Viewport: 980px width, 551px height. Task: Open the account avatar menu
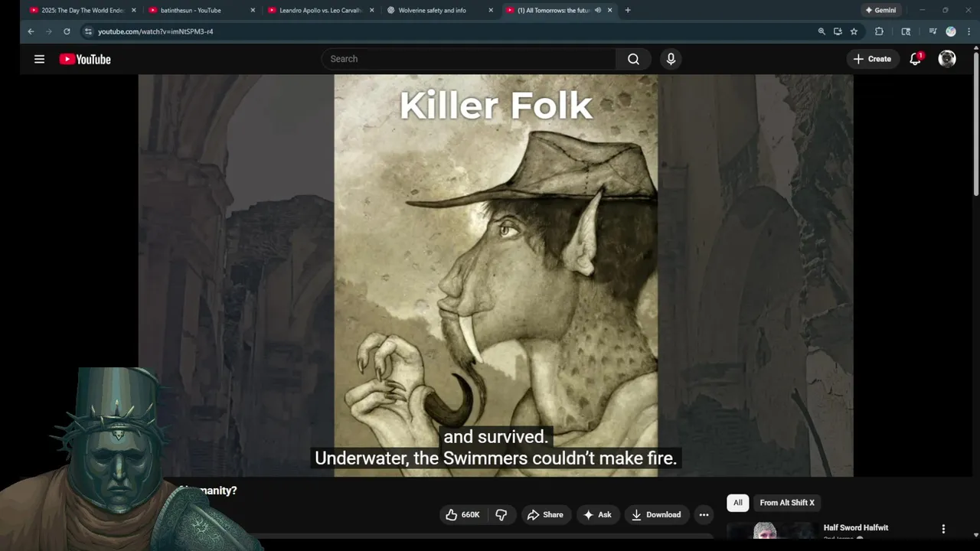click(947, 59)
